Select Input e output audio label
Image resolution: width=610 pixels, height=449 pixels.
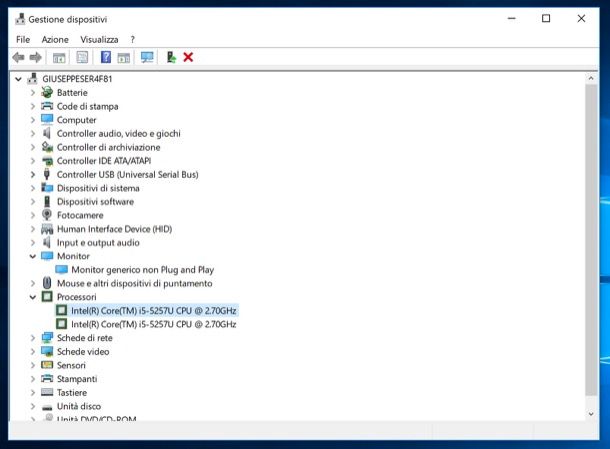[98, 242]
